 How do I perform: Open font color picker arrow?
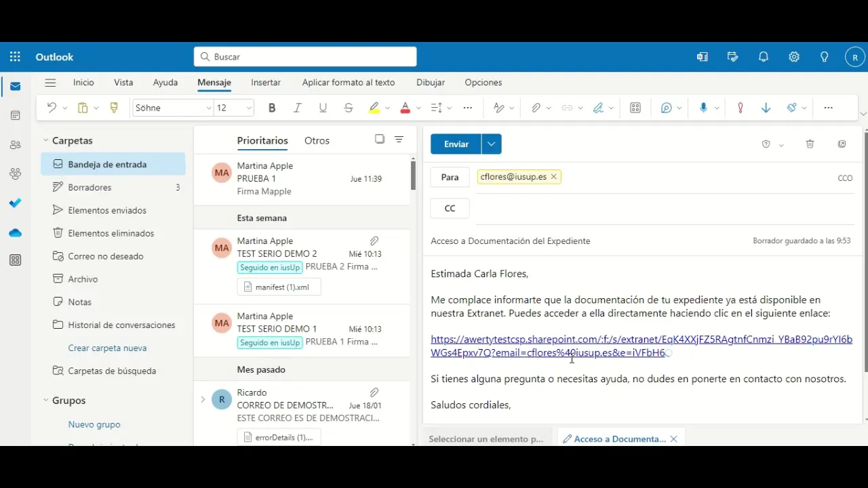(418, 108)
